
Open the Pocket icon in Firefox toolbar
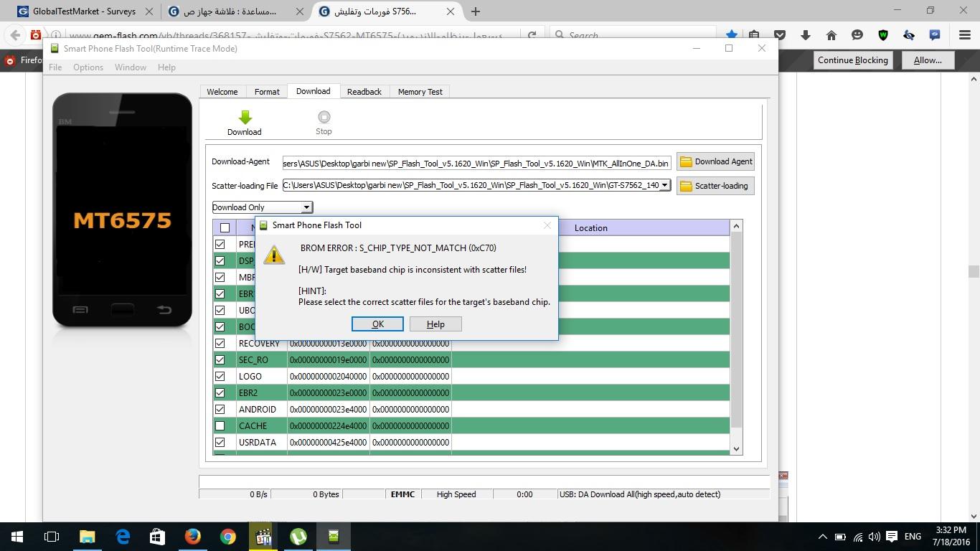(x=780, y=35)
